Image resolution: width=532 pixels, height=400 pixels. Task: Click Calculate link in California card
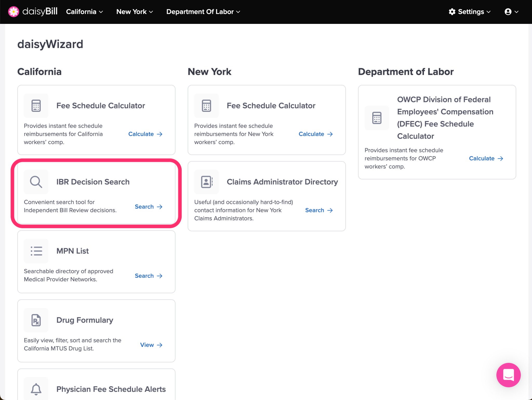[145, 134]
